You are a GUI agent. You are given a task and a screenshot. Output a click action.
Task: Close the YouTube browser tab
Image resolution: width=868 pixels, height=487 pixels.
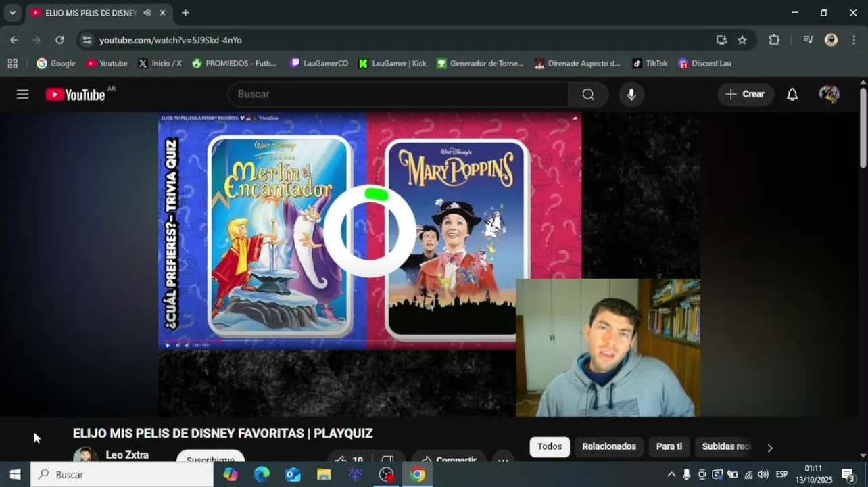(x=162, y=13)
